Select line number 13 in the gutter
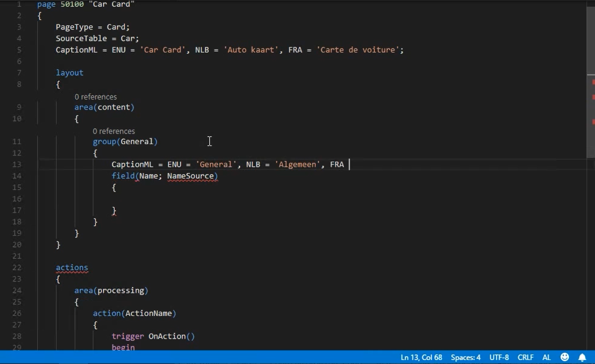 point(16,164)
